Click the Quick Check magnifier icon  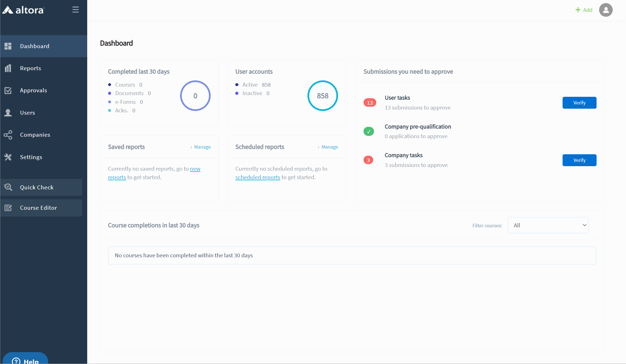coord(8,187)
